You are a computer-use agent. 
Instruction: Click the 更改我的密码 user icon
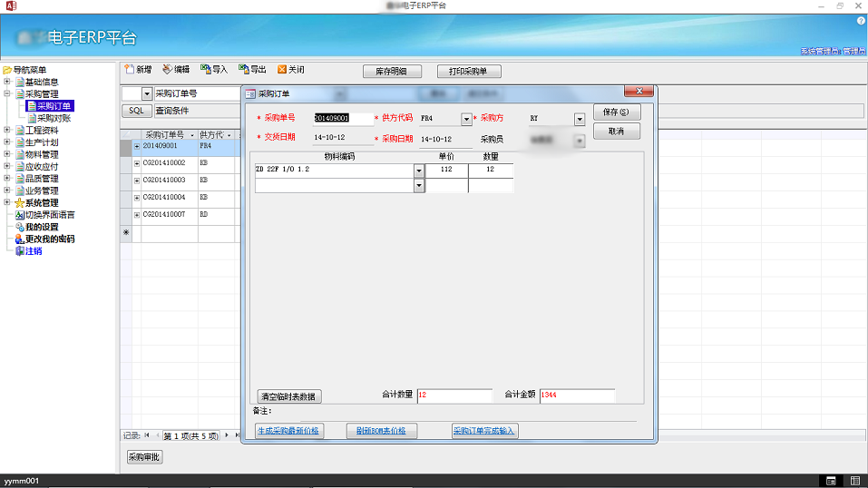[x=19, y=239]
